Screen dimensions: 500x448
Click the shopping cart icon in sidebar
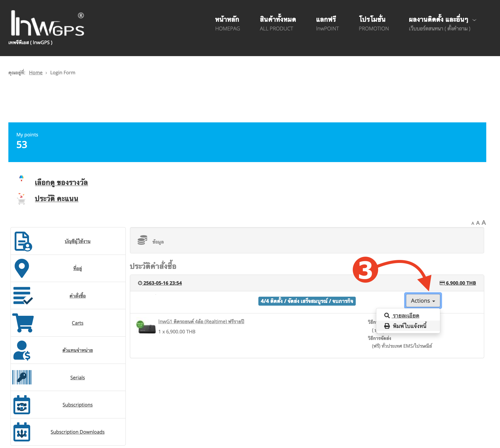tap(23, 323)
